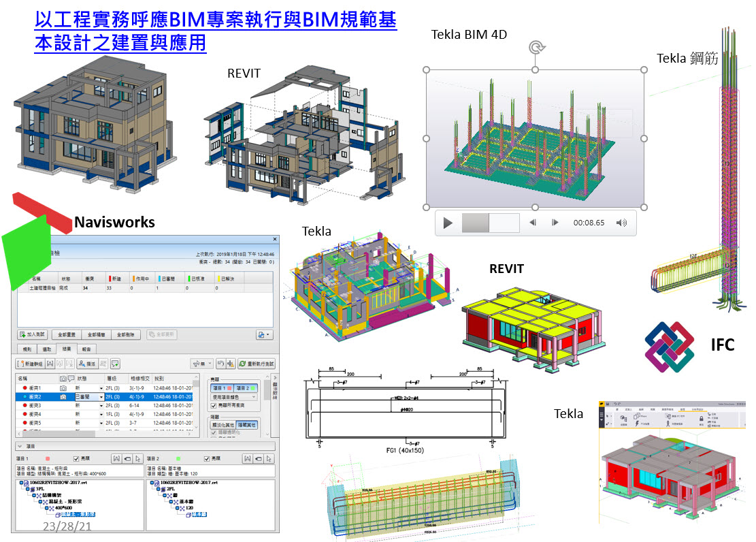
Task: Click the 項目 1 red color swatch
Action: (47, 458)
